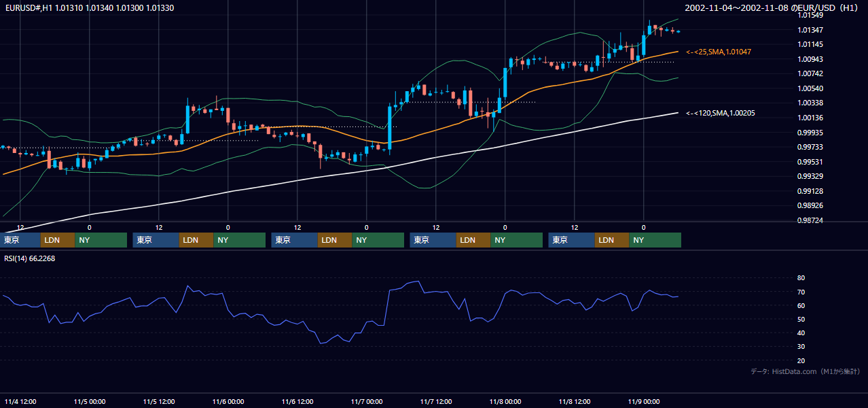Screen dimensions: 868x408
Task: Click the 11/7 12:00 time label
Action: click(x=436, y=401)
